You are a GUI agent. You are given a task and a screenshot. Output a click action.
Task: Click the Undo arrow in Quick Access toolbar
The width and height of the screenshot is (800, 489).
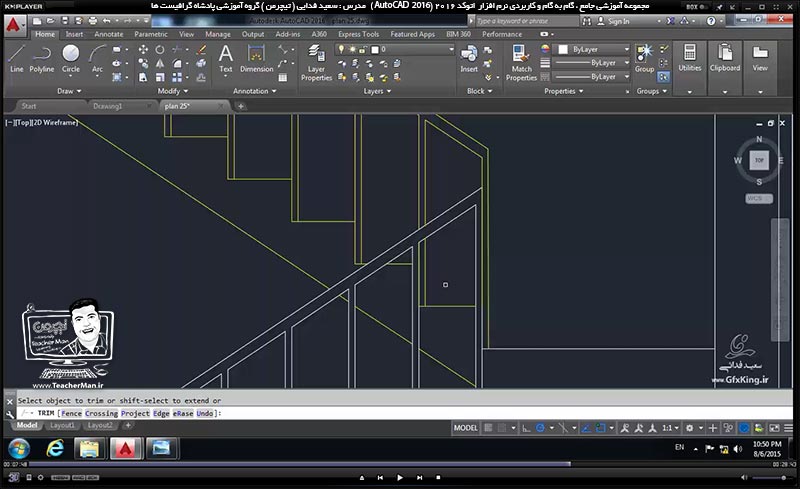pos(106,21)
